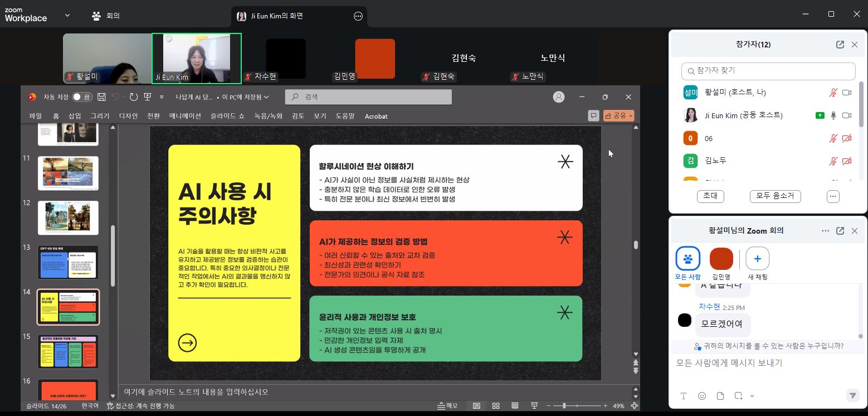868x416 pixels.
Task: Click the 초대 invite button
Action: (x=710, y=196)
